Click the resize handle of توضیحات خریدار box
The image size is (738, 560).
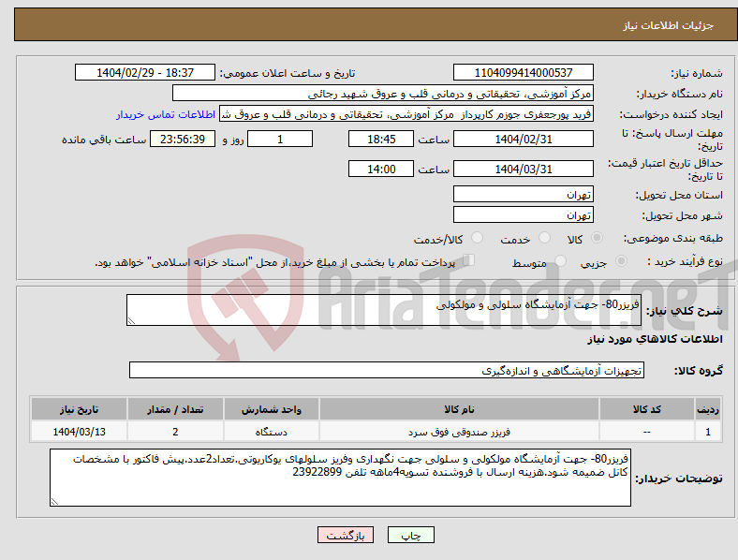tap(54, 502)
